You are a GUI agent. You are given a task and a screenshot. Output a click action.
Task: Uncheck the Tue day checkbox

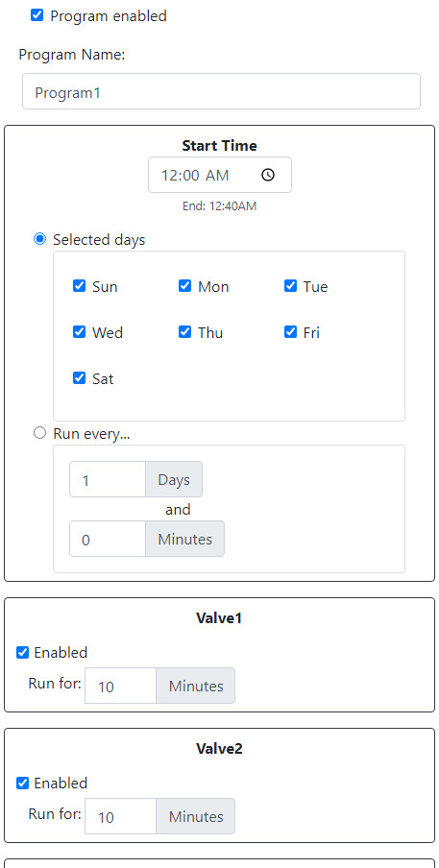click(x=291, y=285)
